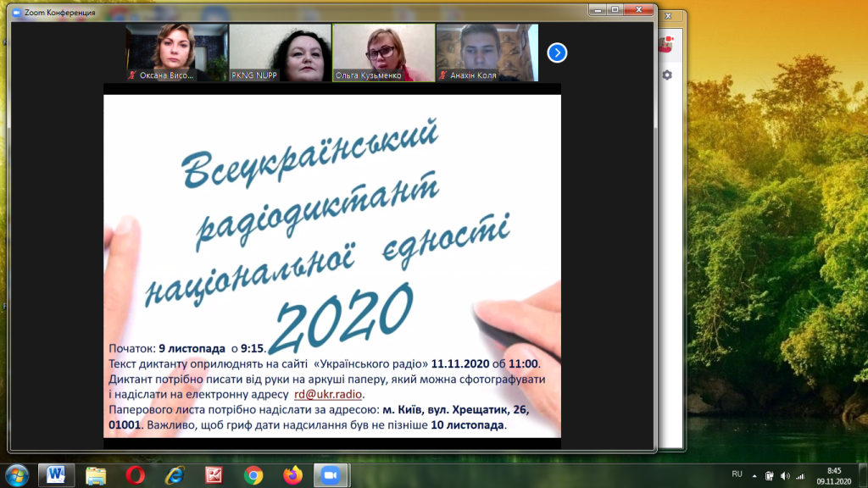Launch Google Chrome from taskbar
Image resolution: width=868 pixels, height=488 pixels.
253,475
